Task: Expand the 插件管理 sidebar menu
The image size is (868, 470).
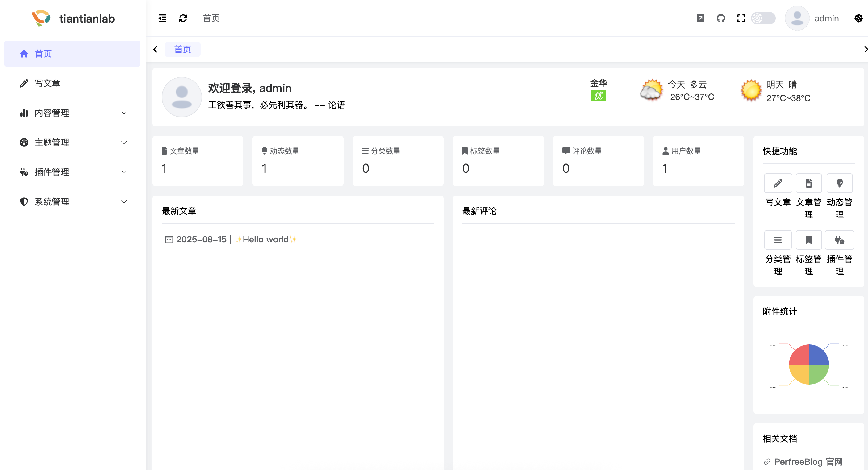Action: pos(73,172)
